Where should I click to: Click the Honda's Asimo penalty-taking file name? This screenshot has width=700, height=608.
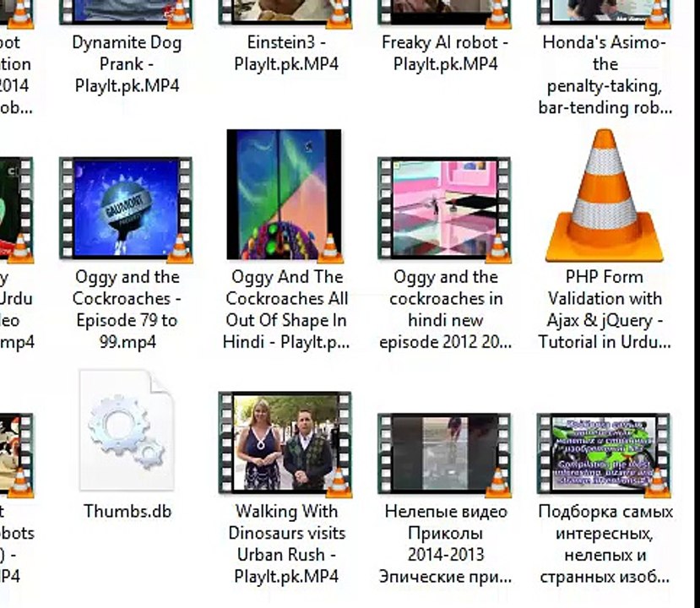click(x=605, y=74)
